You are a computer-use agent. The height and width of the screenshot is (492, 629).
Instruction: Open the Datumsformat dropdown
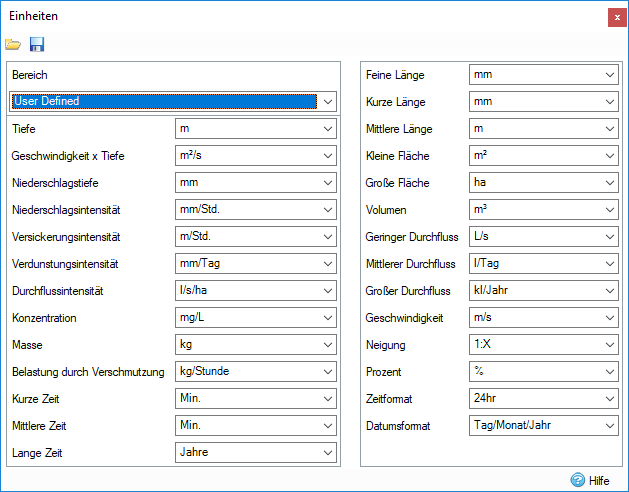point(610,426)
